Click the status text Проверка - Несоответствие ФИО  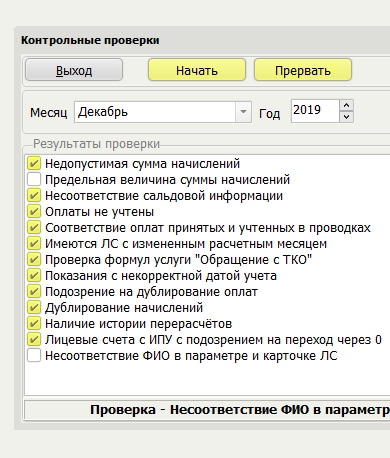(x=240, y=410)
